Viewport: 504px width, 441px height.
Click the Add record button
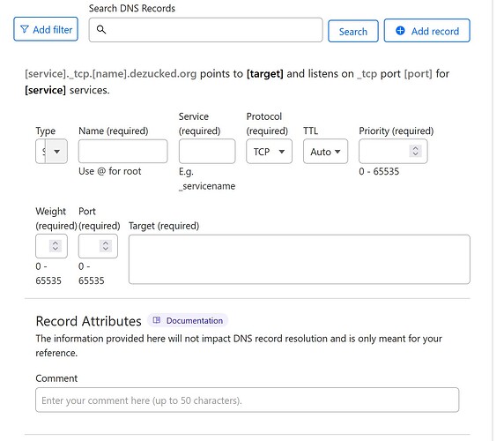pyautogui.click(x=426, y=31)
